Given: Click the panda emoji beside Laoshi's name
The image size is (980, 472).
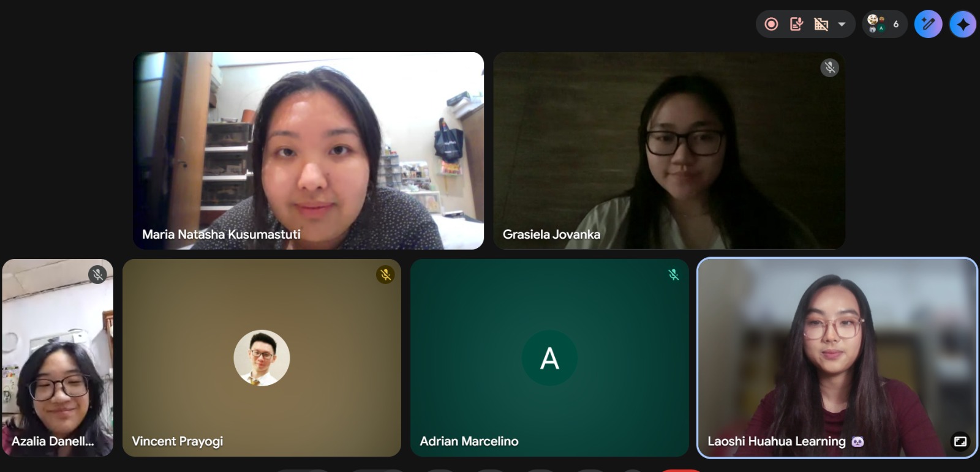Looking at the screenshot, I should tap(858, 441).
